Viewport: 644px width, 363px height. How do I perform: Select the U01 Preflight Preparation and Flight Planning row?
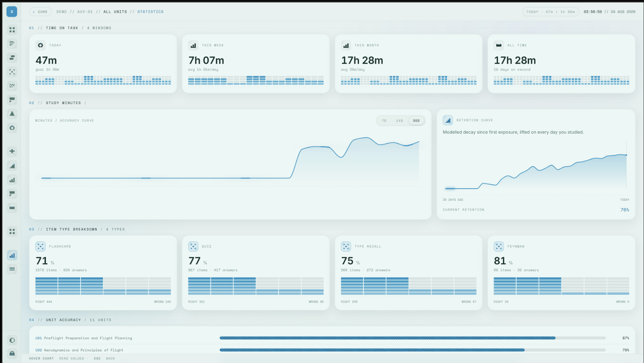click(x=332, y=338)
